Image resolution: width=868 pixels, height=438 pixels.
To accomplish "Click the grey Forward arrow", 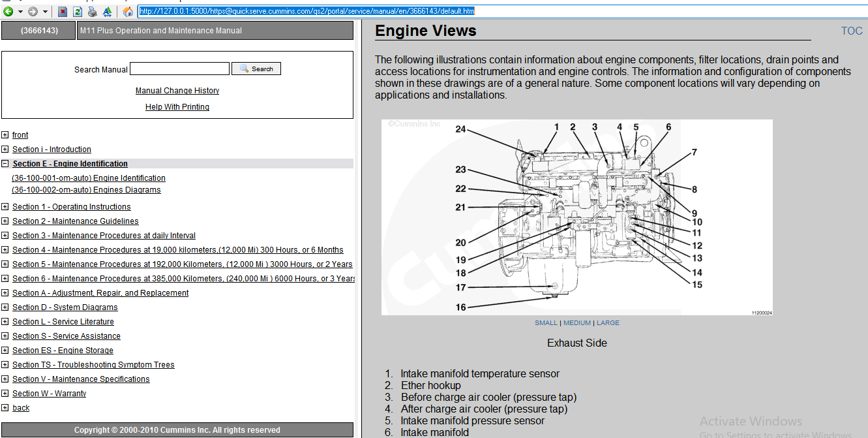I will pos(33,11).
